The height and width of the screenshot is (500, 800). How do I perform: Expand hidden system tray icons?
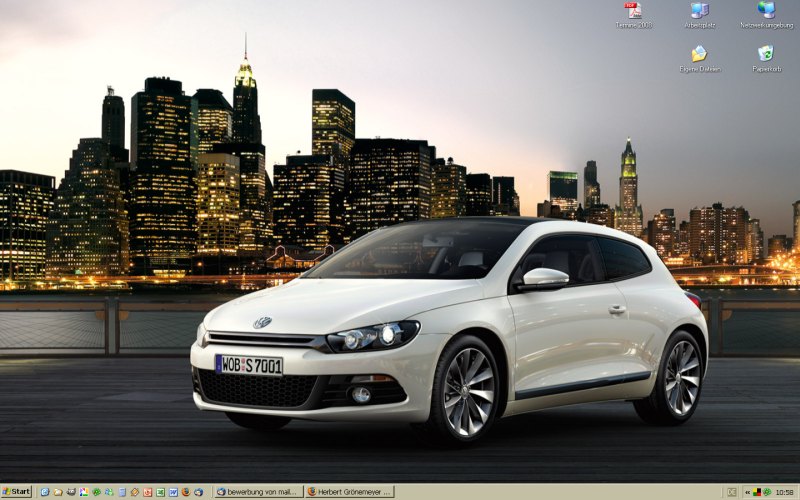[x=747, y=492]
